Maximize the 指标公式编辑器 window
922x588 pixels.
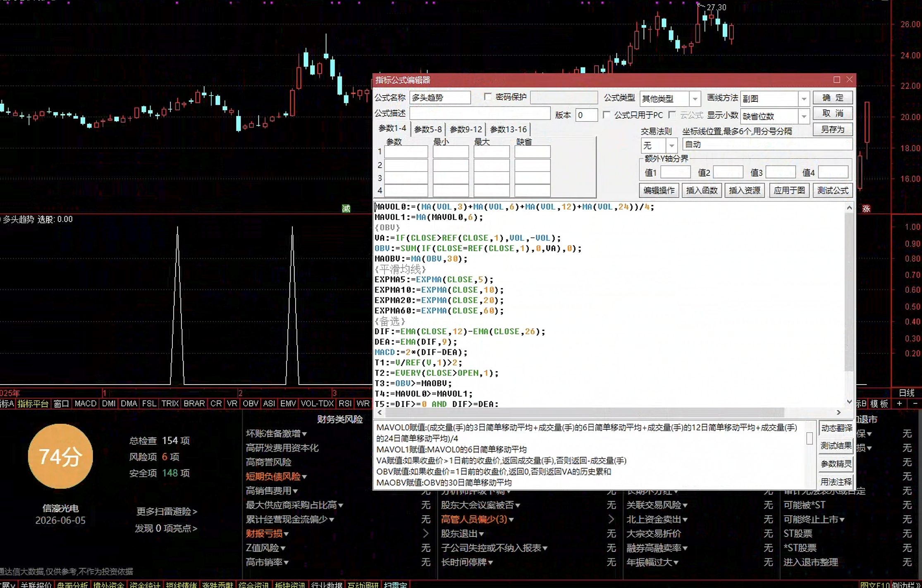pos(837,79)
